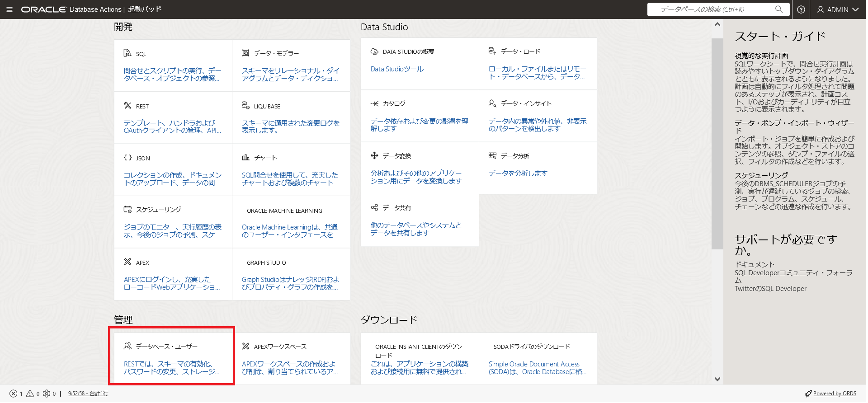
Task: Click the status log entry 9:52:58
Action: pyautogui.click(x=88, y=394)
